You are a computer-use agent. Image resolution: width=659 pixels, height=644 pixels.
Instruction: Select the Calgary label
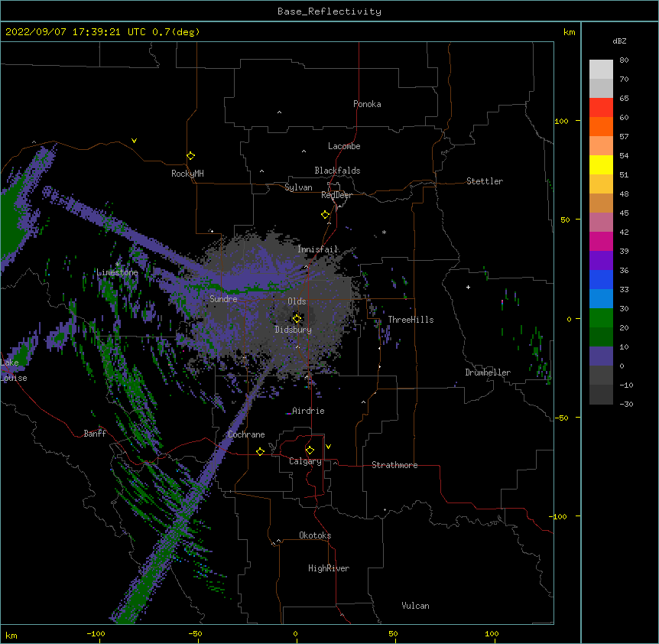305,461
